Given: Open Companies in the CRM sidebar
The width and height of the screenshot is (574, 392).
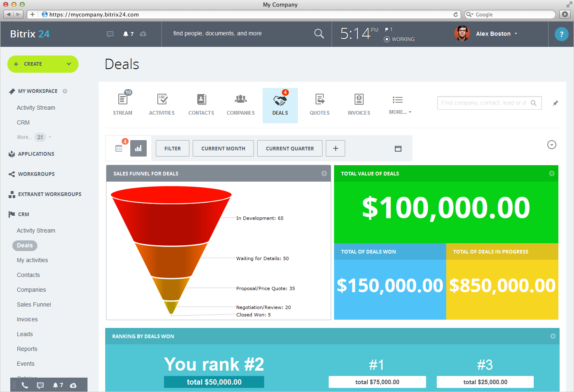Looking at the screenshot, I should [31, 290].
